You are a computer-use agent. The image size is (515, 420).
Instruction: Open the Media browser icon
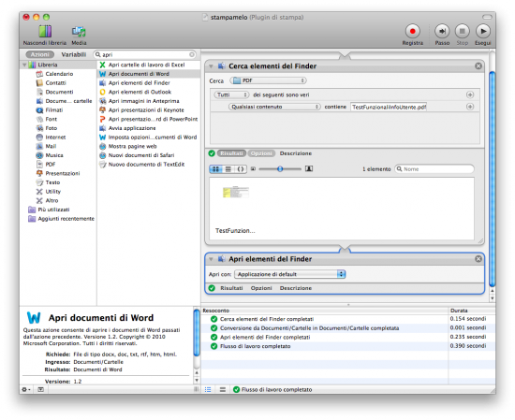[79, 32]
